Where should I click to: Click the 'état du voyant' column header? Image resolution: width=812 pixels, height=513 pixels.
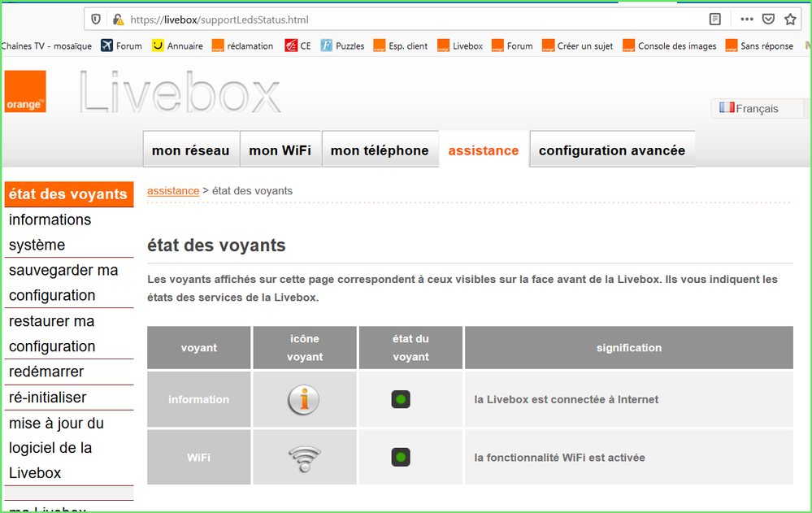pyautogui.click(x=410, y=348)
